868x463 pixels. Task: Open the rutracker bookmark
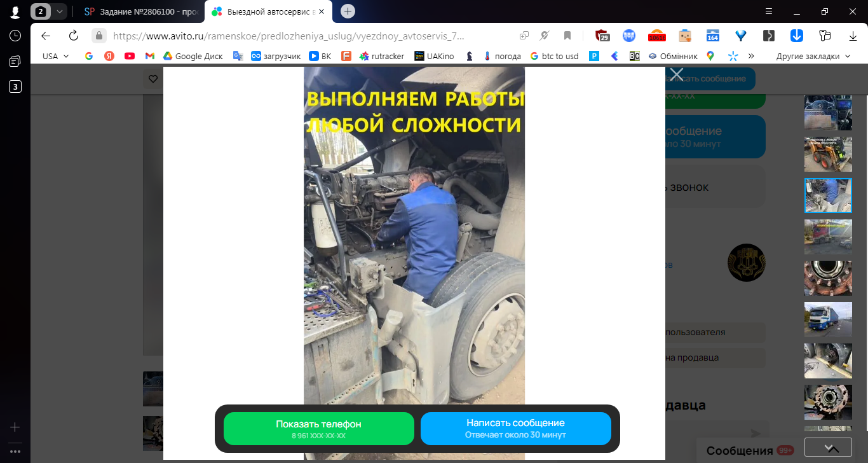coord(382,56)
